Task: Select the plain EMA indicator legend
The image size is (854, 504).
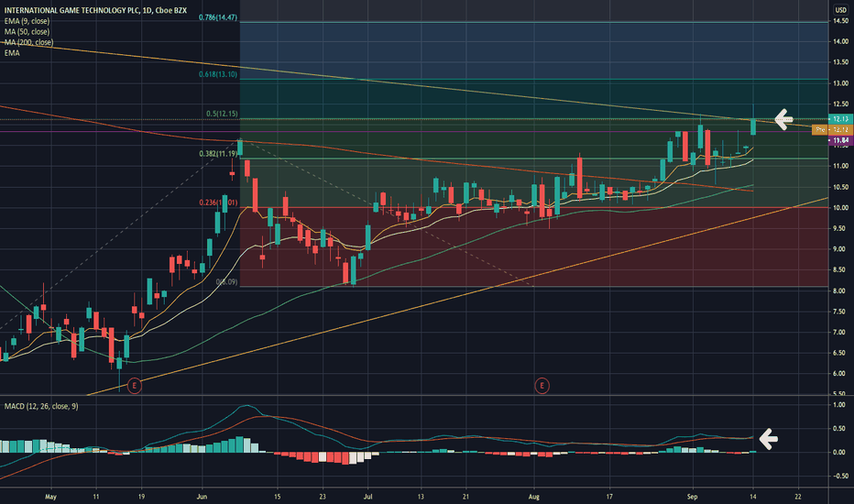Action: (12, 53)
